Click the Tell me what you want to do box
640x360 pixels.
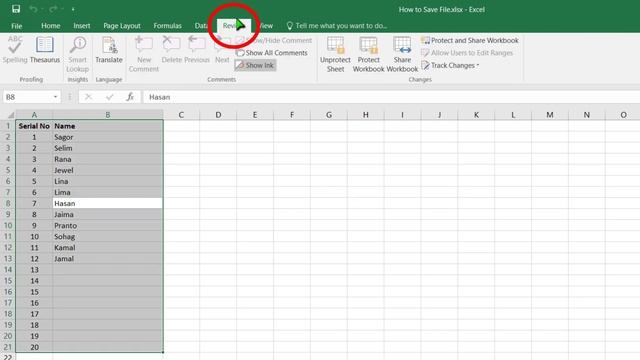337,26
